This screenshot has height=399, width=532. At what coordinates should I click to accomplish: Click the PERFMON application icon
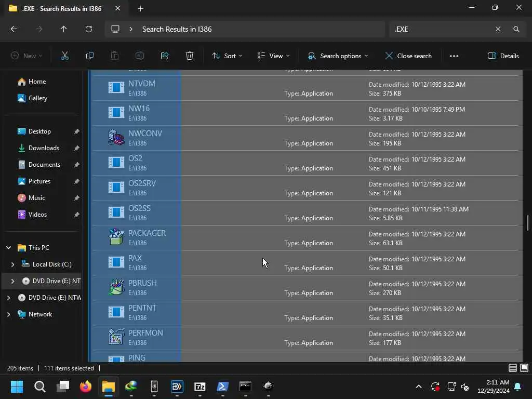click(116, 337)
